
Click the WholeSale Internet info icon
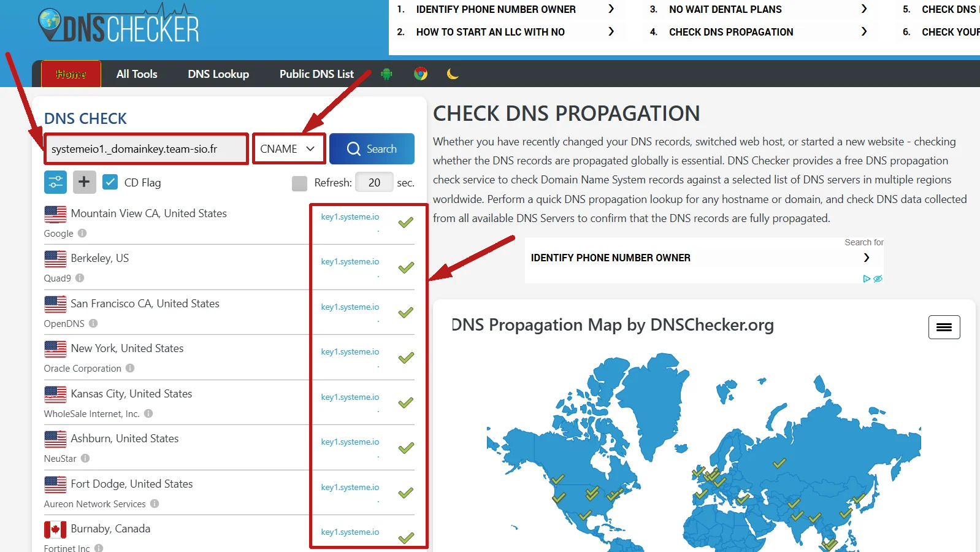coord(148,413)
